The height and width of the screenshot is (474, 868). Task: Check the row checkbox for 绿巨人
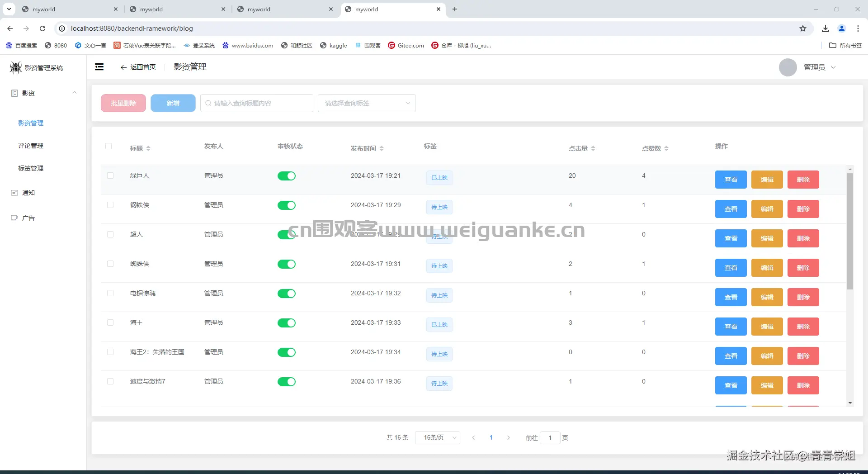pyautogui.click(x=110, y=175)
